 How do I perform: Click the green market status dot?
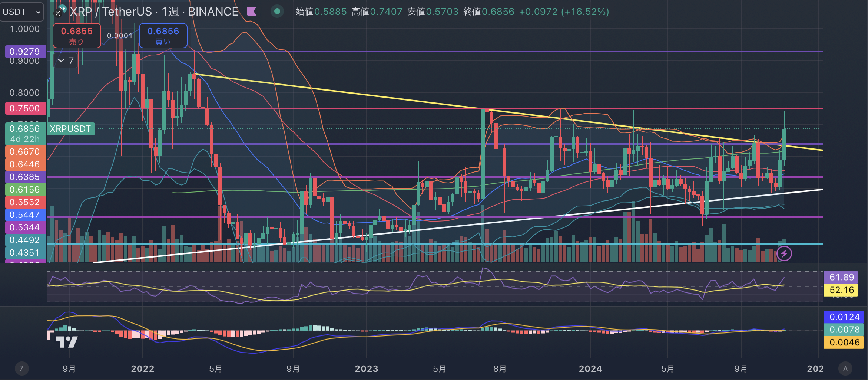pyautogui.click(x=277, y=12)
